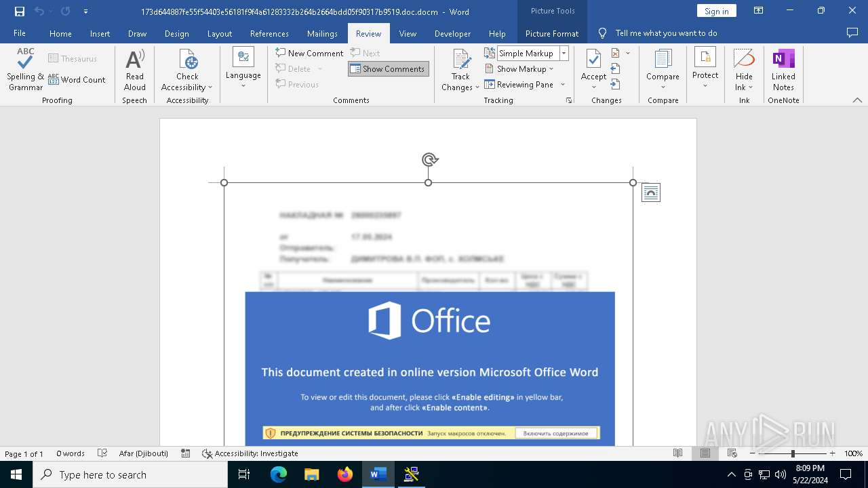This screenshot has height=488, width=868.
Task: Open the Language menu
Action: 243,68
